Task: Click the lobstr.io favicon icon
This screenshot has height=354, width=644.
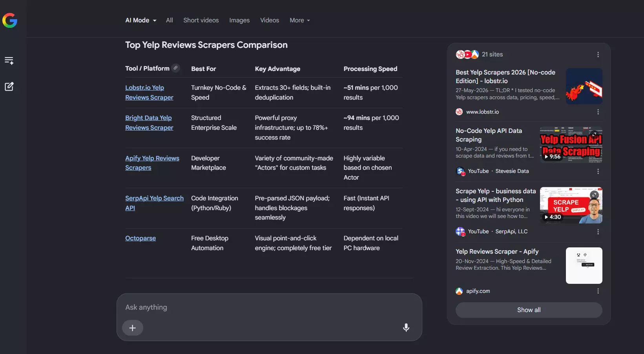Action: click(x=459, y=112)
